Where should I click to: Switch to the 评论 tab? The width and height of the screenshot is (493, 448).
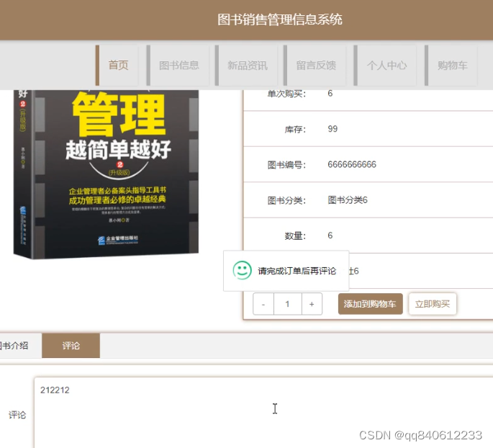[71, 346]
